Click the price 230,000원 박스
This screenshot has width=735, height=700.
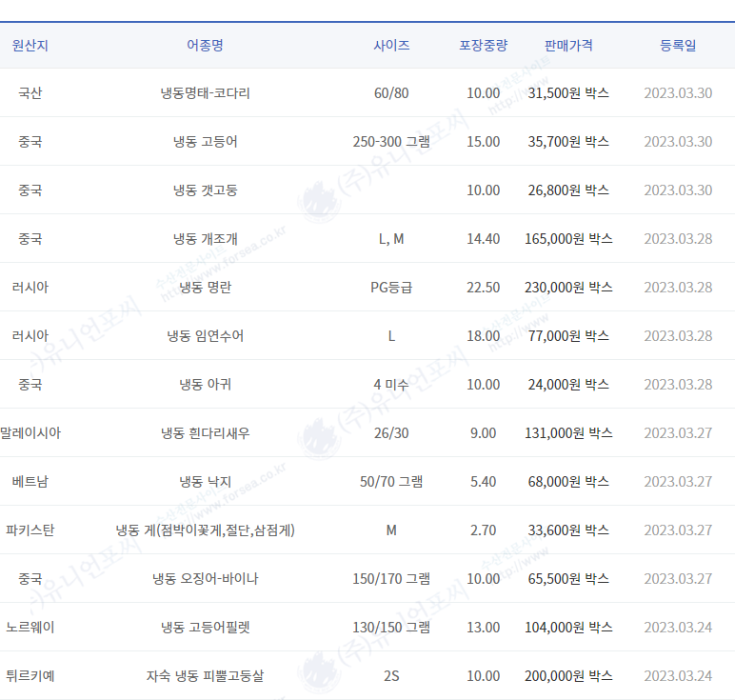pos(568,288)
